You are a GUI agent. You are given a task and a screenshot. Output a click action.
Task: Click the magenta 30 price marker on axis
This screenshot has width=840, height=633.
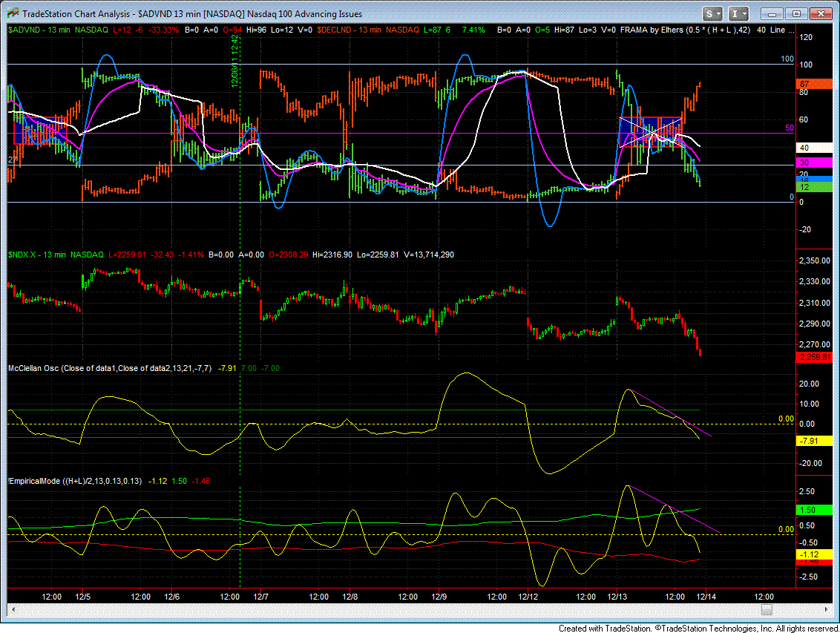pos(815,163)
